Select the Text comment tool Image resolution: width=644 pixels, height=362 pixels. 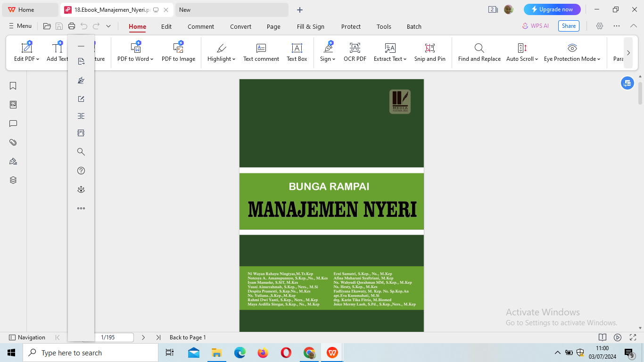pyautogui.click(x=261, y=52)
